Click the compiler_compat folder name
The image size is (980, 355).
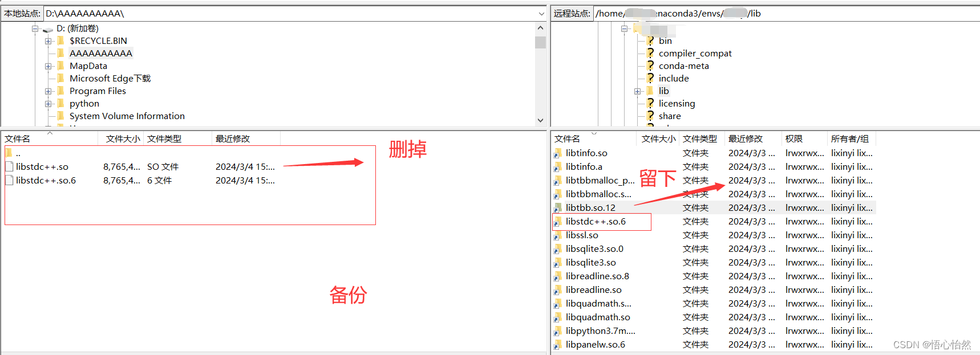point(695,53)
